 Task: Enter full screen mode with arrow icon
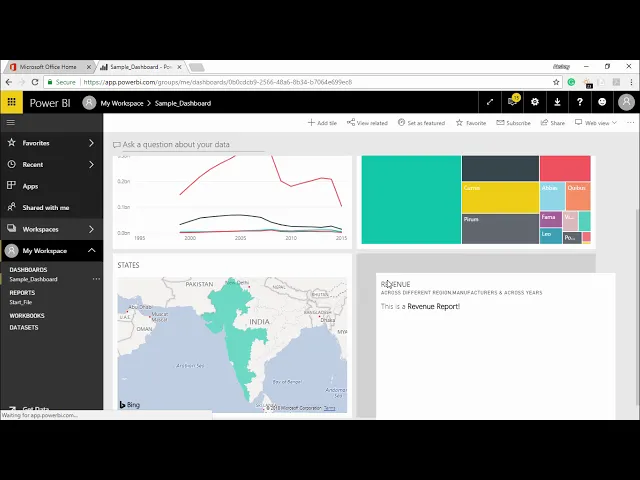[490, 102]
